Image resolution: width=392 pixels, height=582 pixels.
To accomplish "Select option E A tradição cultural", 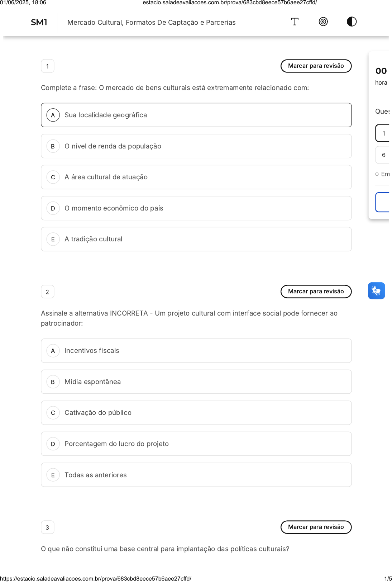I will 196,239.
